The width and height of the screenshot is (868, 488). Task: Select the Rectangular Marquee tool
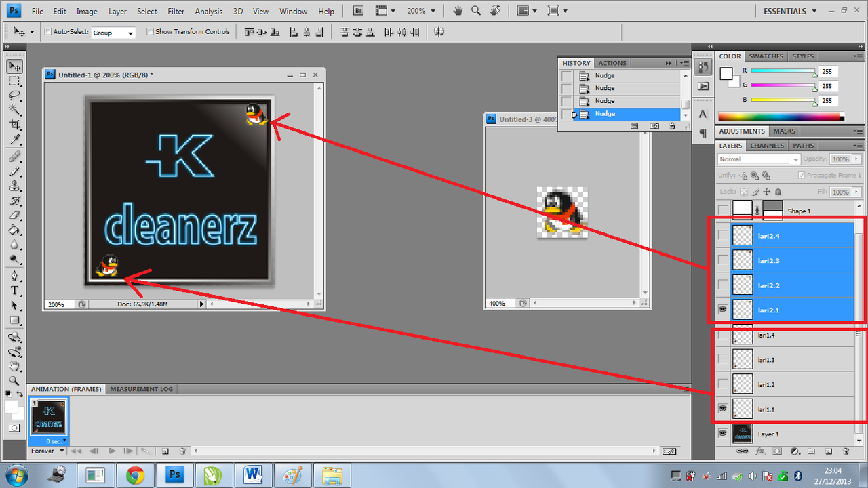[15, 81]
